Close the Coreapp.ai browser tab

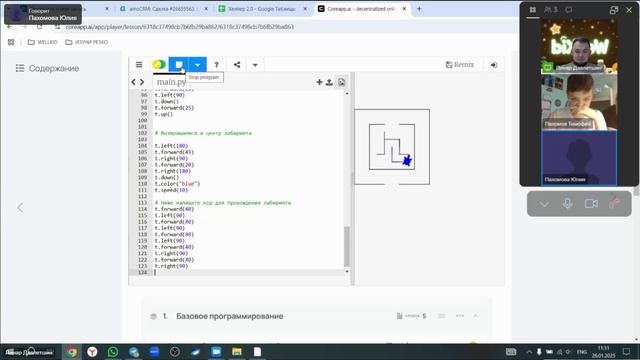coord(404,9)
